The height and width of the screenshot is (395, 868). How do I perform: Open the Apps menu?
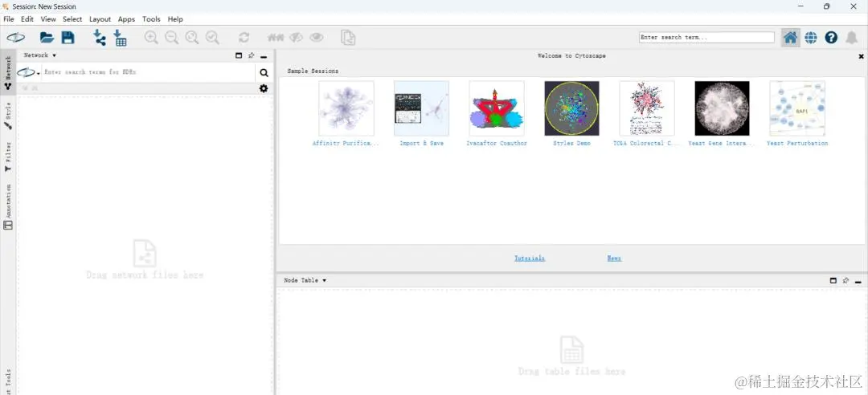pos(126,18)
